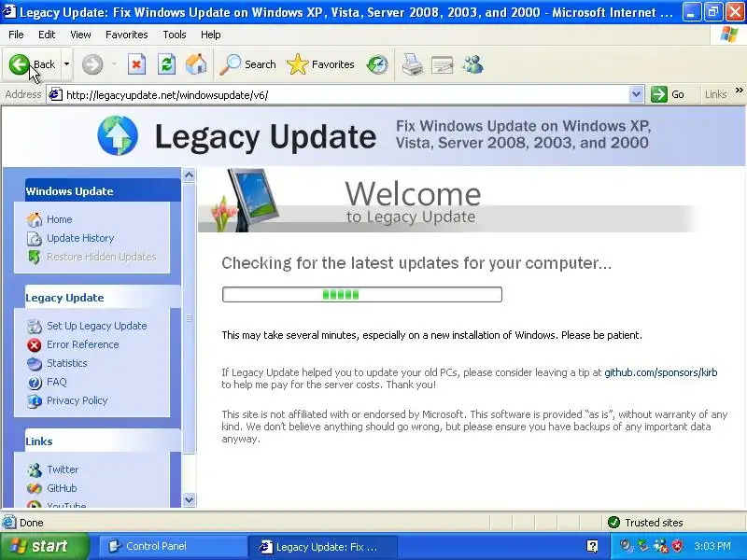The height and width of the screenshot is (560, 747).
Task: Click the FAQ question mark icon
Action: click(35, 383)
